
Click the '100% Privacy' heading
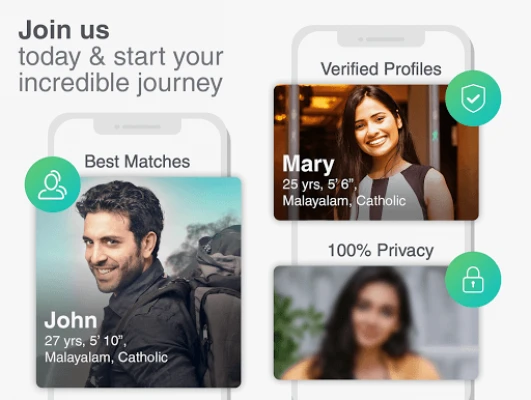(x=381, y=251)
